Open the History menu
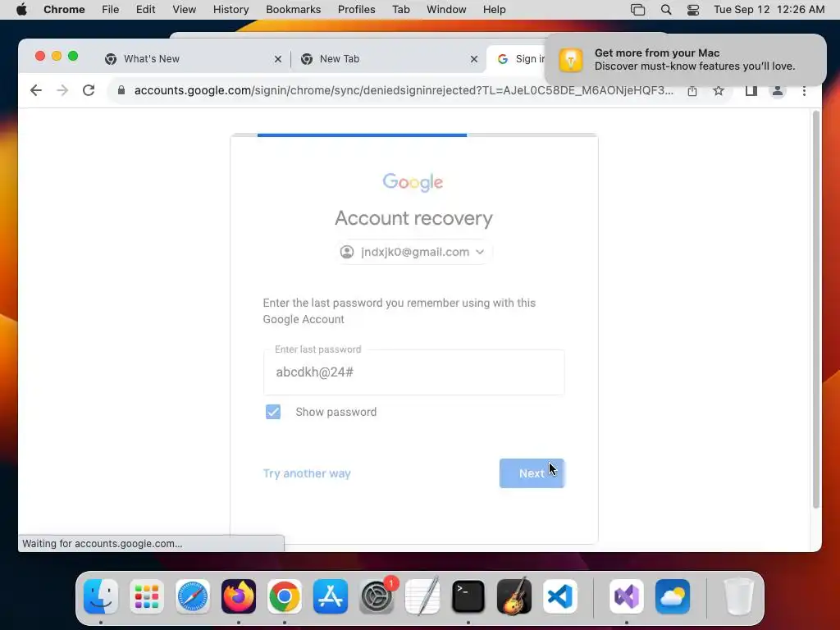The height and width of the screenshot is (630, 840). (x=231, y=10)
